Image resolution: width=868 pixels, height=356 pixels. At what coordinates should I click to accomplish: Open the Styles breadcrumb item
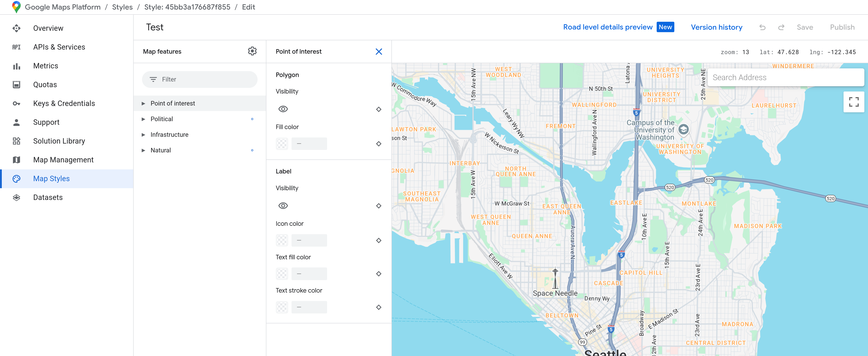[x=122, y=7]
